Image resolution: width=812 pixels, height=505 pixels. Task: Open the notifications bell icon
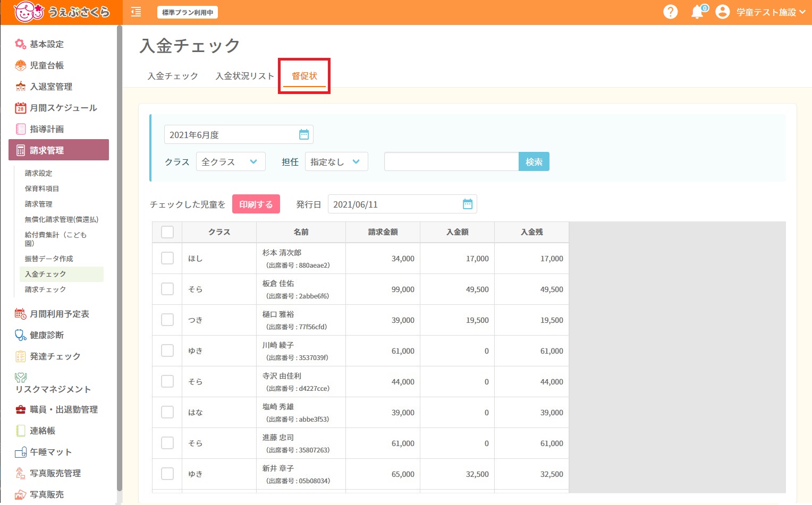697,12
